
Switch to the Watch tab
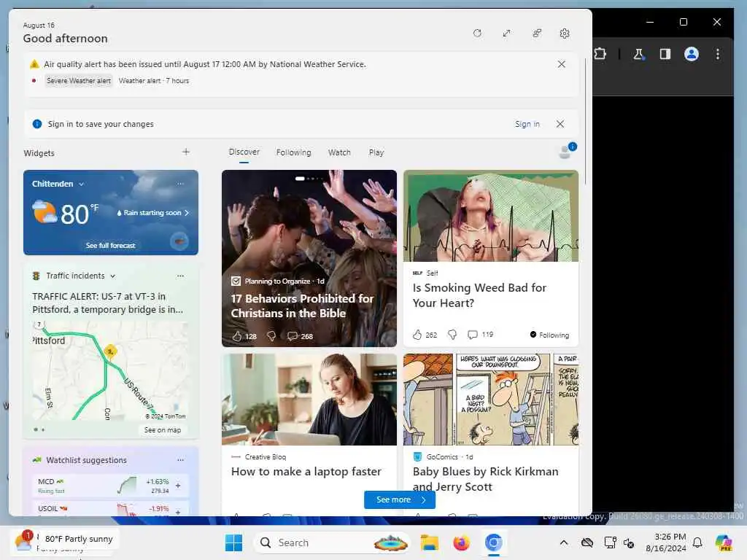339,152
